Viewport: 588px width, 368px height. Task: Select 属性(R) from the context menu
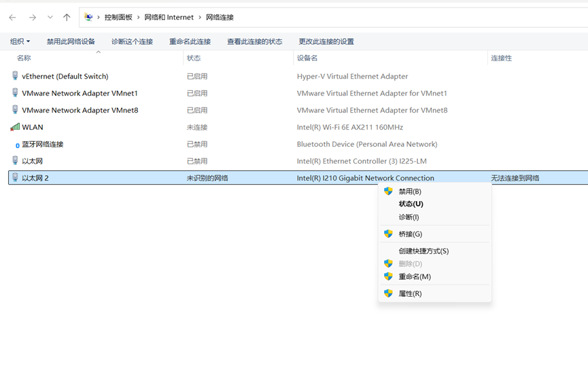click(410, 293)
